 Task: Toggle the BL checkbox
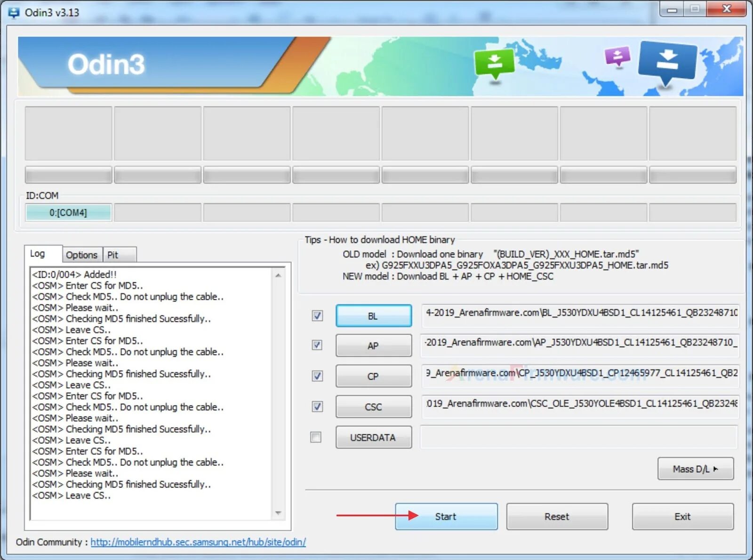[318, 315]
